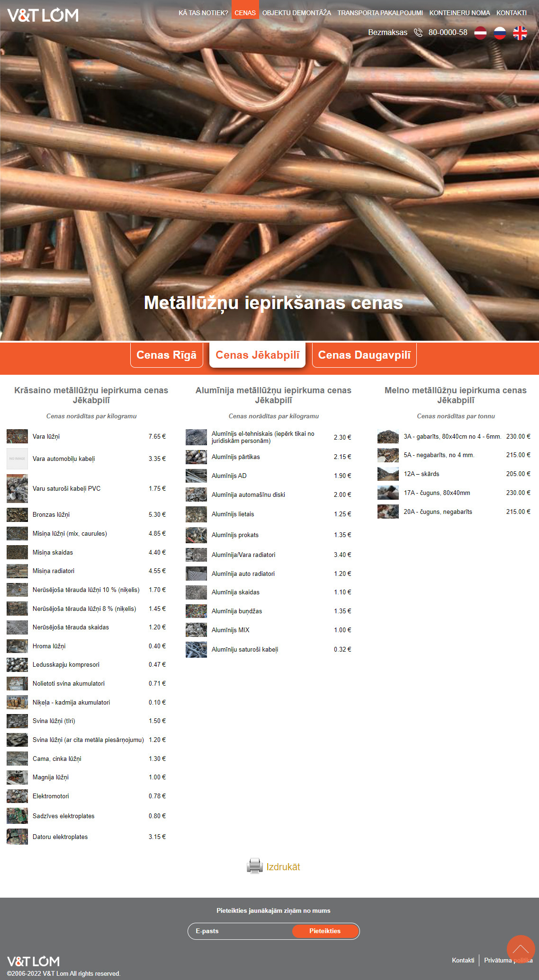Open Objektu demontāža menu item
The height and width of the screenshot is (980, 539).
(x=296, y=13)
